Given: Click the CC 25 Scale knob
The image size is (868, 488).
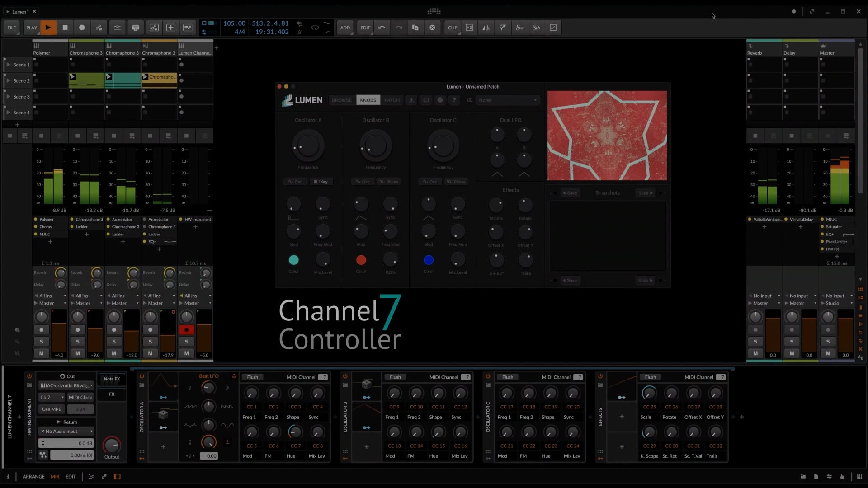Looking at the screenshot, I should tap(649, 394).
